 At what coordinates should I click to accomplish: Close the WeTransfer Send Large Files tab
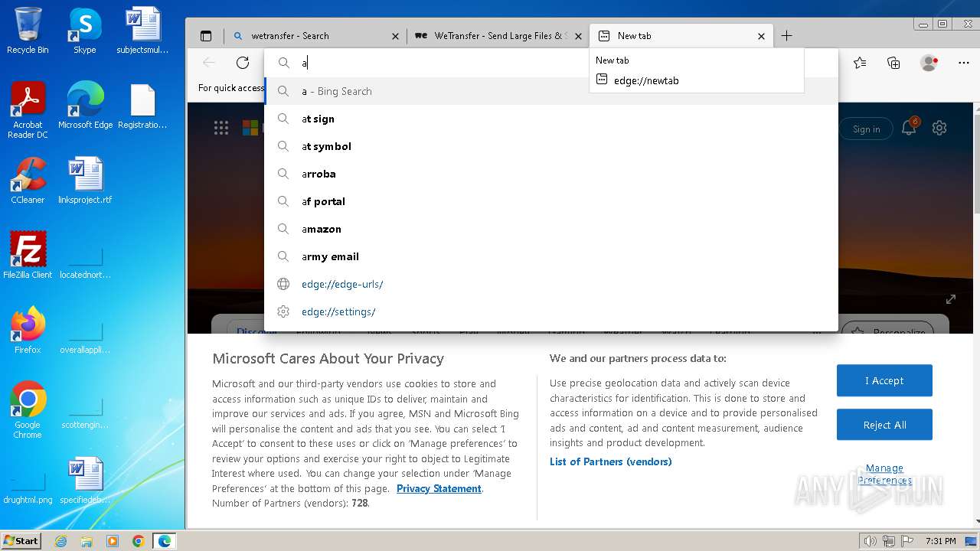coord(578,36)
